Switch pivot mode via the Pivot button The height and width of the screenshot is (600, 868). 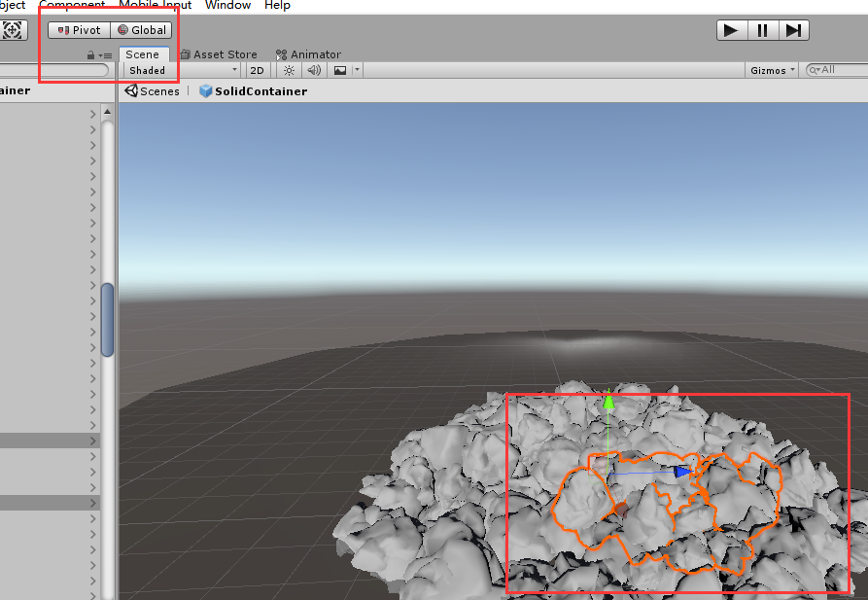click(x=78, y=29)
